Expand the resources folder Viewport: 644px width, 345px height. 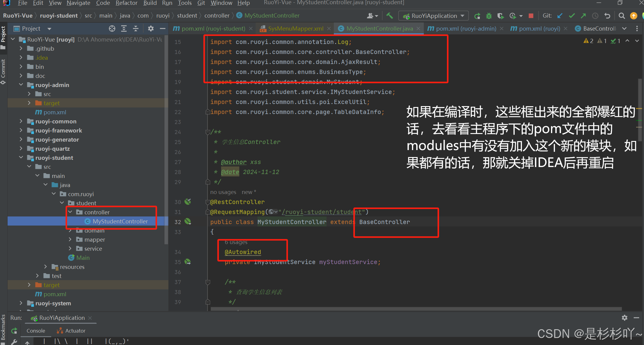pyautogui.click(x=45, y=267)
